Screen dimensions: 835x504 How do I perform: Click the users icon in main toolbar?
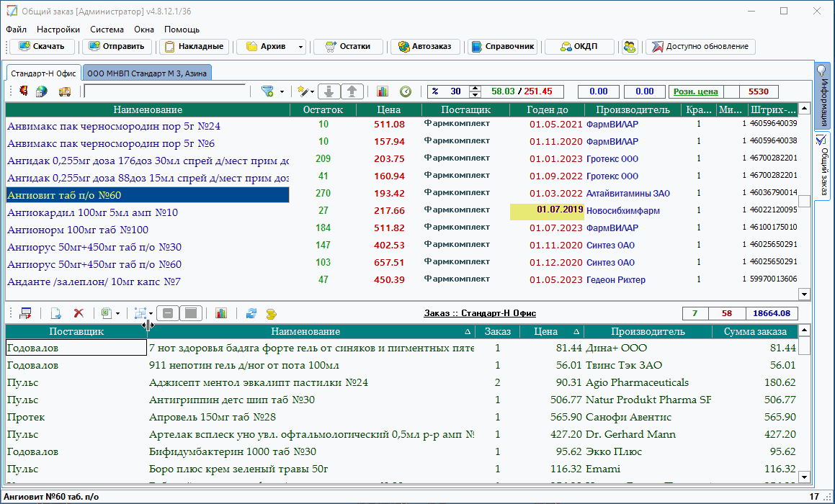click(x=630, y=46)
